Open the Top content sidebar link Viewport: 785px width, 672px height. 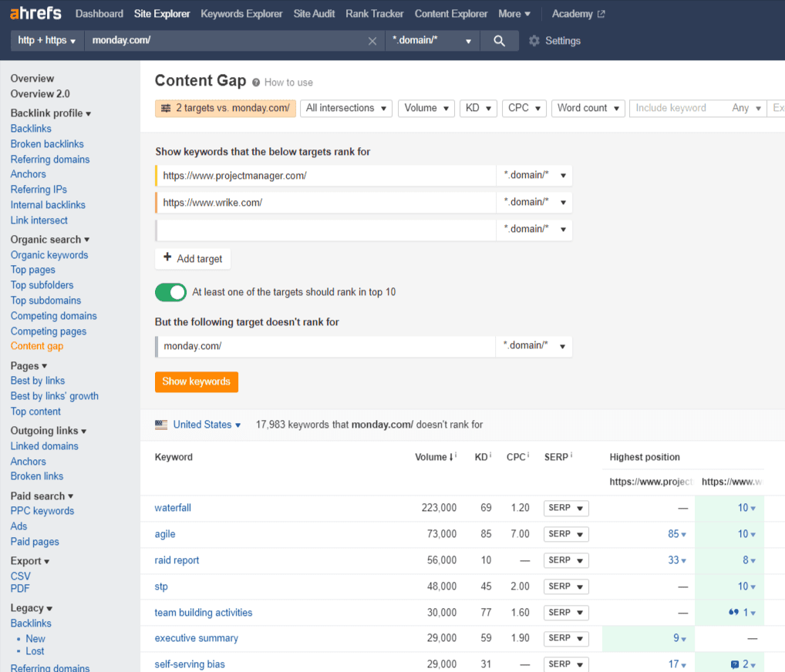click(x=35, y=412)
